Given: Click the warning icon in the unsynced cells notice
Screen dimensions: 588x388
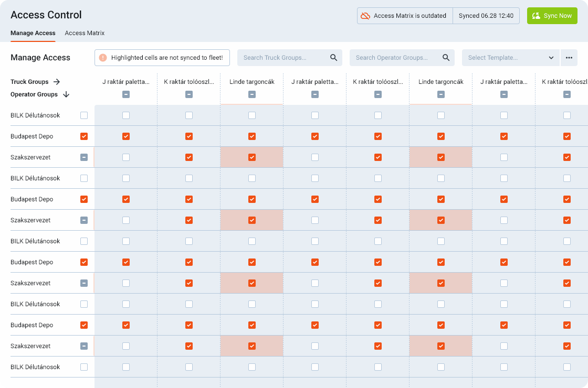Looking at the screenshot, I should click(103, 58).
